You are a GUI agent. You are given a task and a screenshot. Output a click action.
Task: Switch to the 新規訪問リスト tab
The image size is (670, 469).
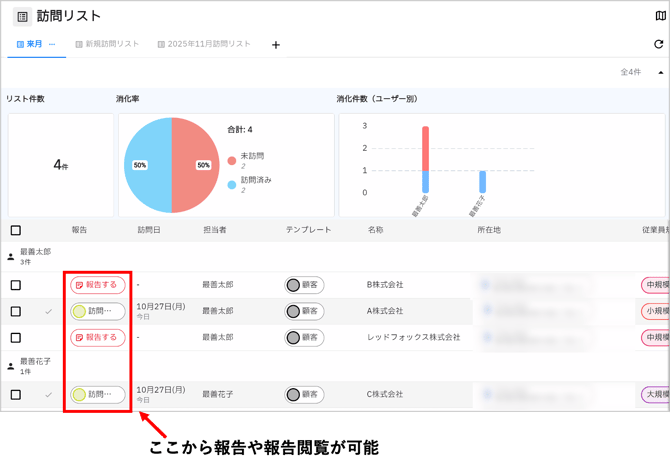click(x=112, y=44)
